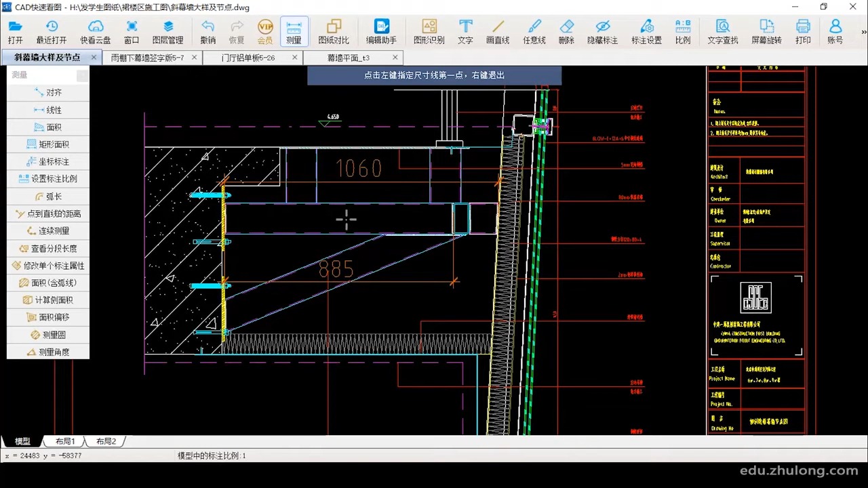The image size is (868, 488).
Task: Choose 设置标注比例 option
Action: pos(48,179)
